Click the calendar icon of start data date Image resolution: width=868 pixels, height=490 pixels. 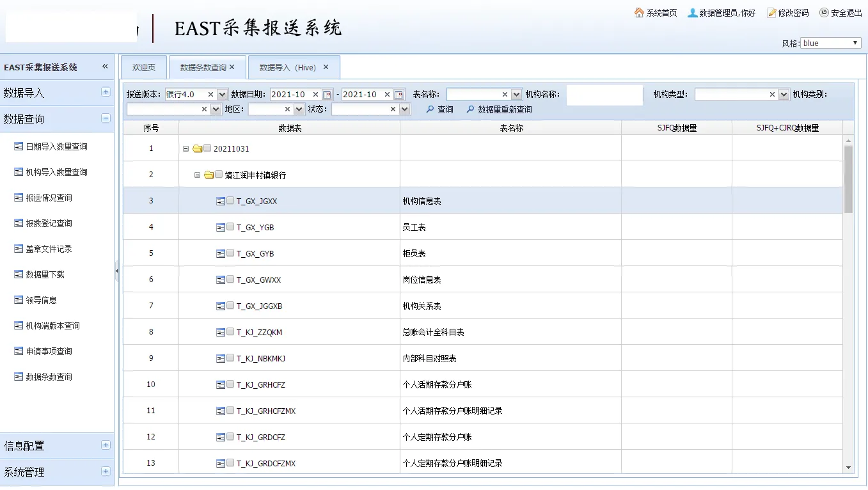(327, 95)
